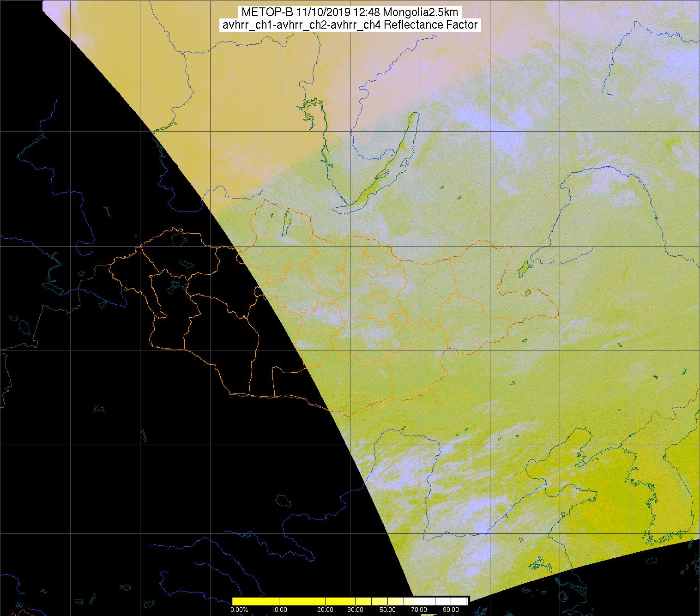Click the METOP-B title text line
The height and width of the screenshot is (616, 700).
point(350,12)
